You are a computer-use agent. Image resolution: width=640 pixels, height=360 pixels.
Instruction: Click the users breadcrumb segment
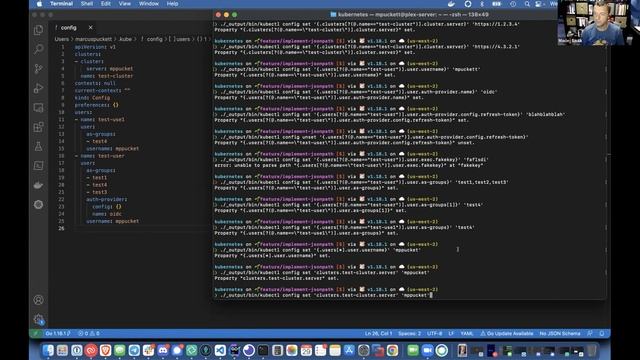[183, 39]
